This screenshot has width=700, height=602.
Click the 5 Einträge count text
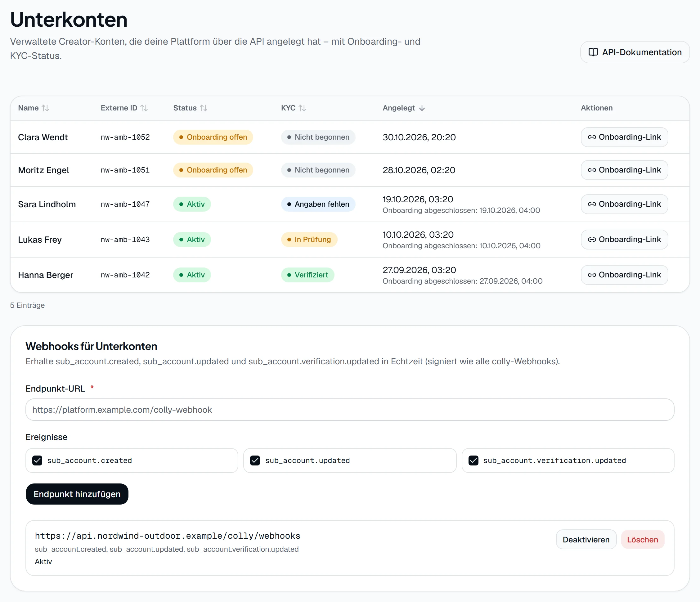(27, 305)
